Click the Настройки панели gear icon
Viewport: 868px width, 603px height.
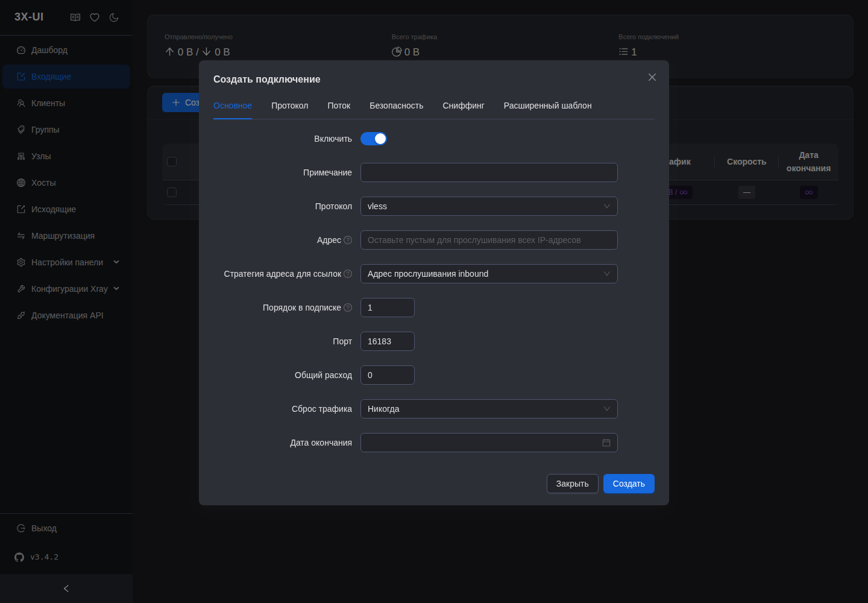pyautogui.click(x=21, y=262)
